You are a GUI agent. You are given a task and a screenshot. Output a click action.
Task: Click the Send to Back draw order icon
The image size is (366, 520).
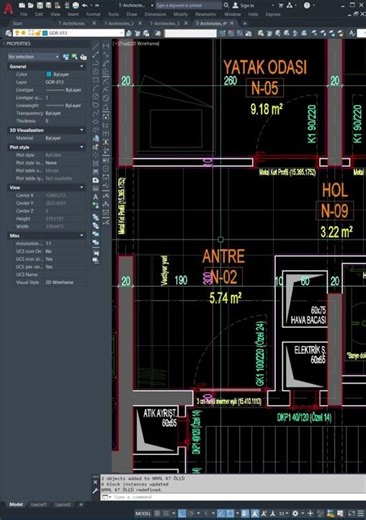pyautogui.click(x=96, y=226)
